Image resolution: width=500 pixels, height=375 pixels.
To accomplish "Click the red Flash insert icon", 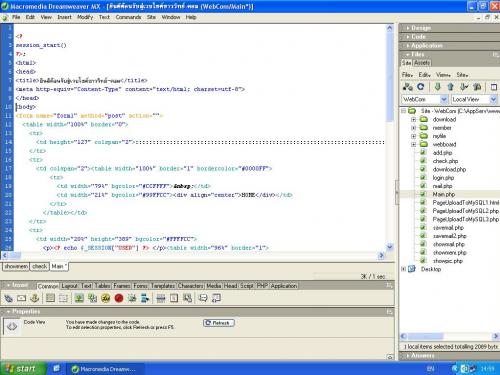I will (x=119, y=298).
